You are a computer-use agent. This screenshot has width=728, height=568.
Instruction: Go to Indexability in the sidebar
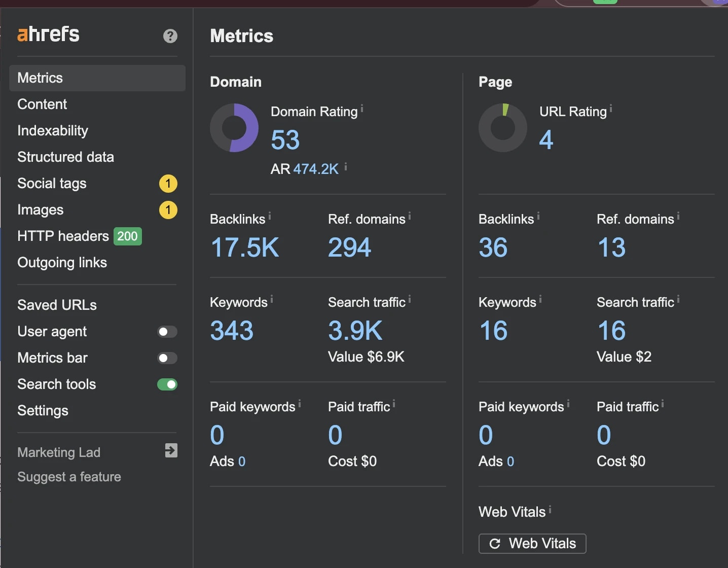click(53, 131)
